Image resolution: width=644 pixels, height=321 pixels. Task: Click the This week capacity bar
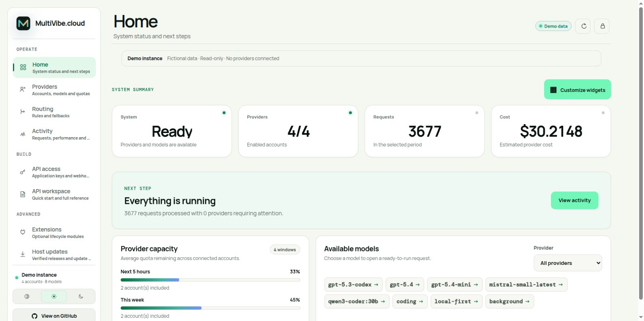(x=210, y=308)
